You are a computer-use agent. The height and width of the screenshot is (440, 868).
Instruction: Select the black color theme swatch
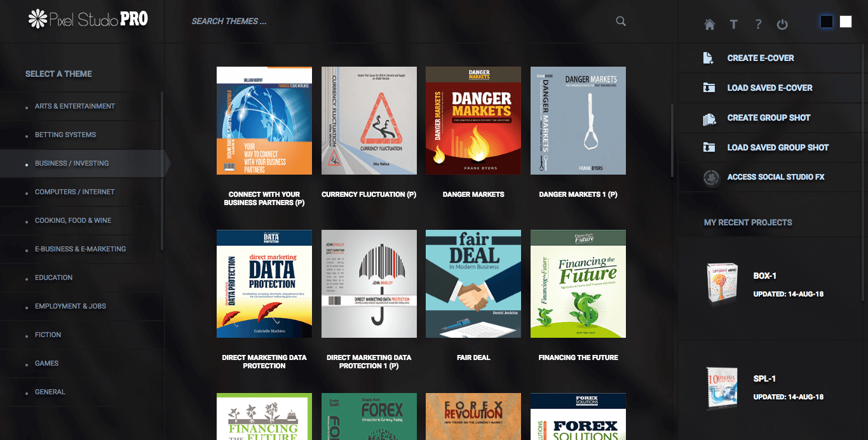click(826, 22)
